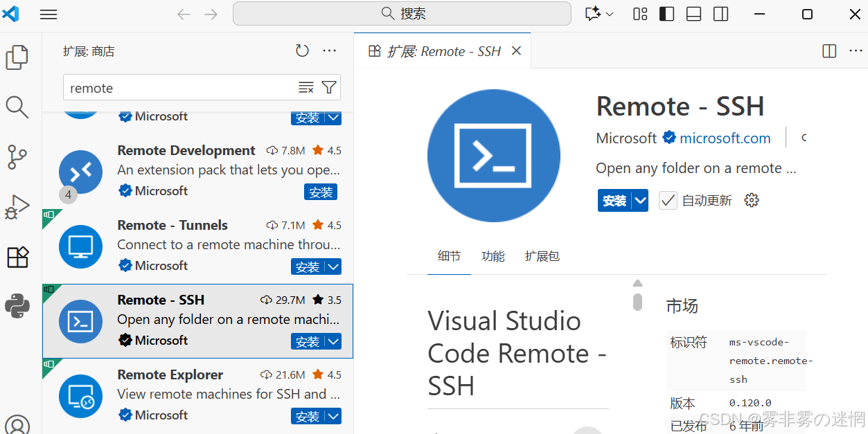The width and height of the screenshot is (868, 434).
Task: Open the Remote Development extension entry title
Action: click(186, 150)
